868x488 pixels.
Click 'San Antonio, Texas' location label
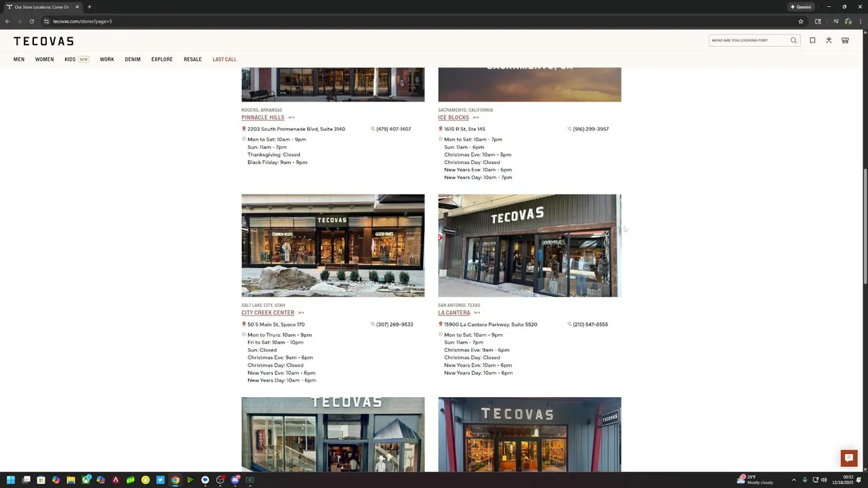pyautogui.click(x=459, y=305)
